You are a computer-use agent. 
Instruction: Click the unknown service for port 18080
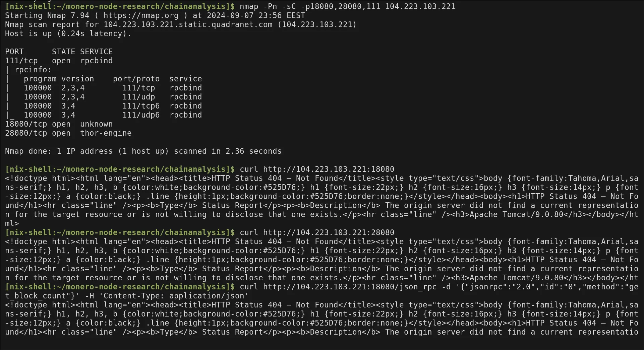[96, 124]
